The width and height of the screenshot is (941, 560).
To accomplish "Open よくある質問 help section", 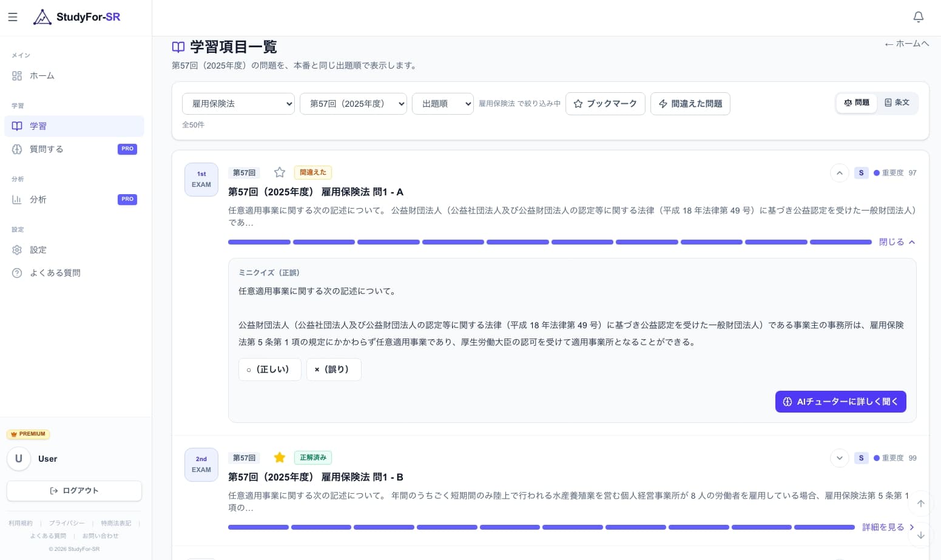I will [x=55, y=272].
